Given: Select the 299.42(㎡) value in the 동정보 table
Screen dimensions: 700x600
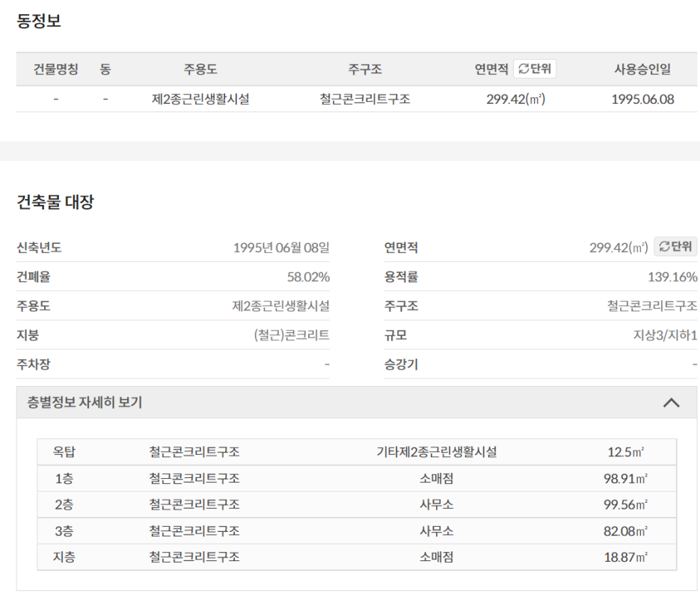Looking at the screenshot, I should coord(515,99).
